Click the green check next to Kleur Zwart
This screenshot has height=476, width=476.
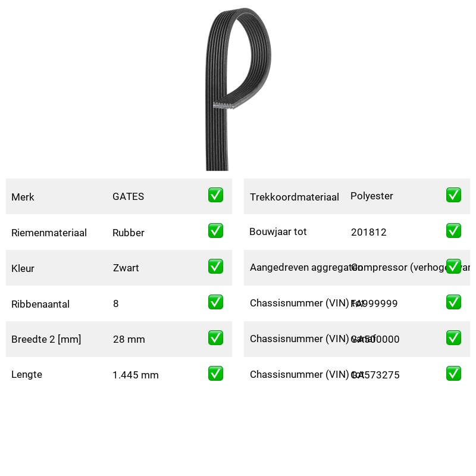(x=215, y=266)
